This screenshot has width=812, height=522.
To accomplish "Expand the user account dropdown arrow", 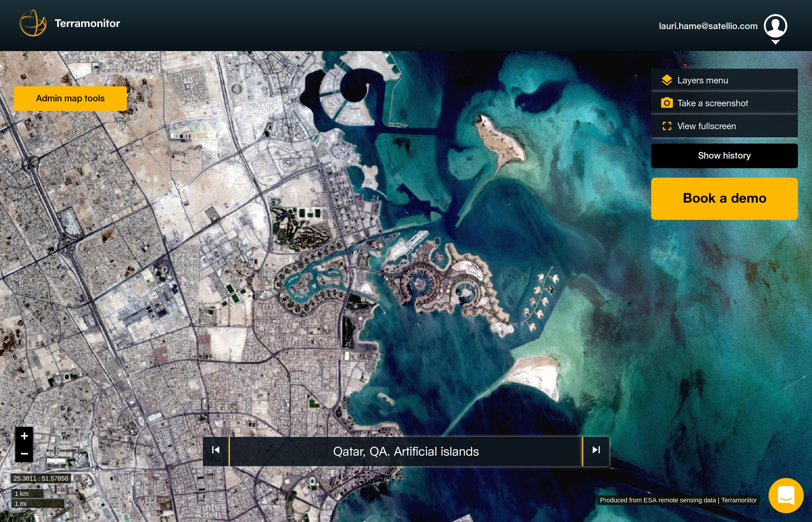I will pos(776,41).
